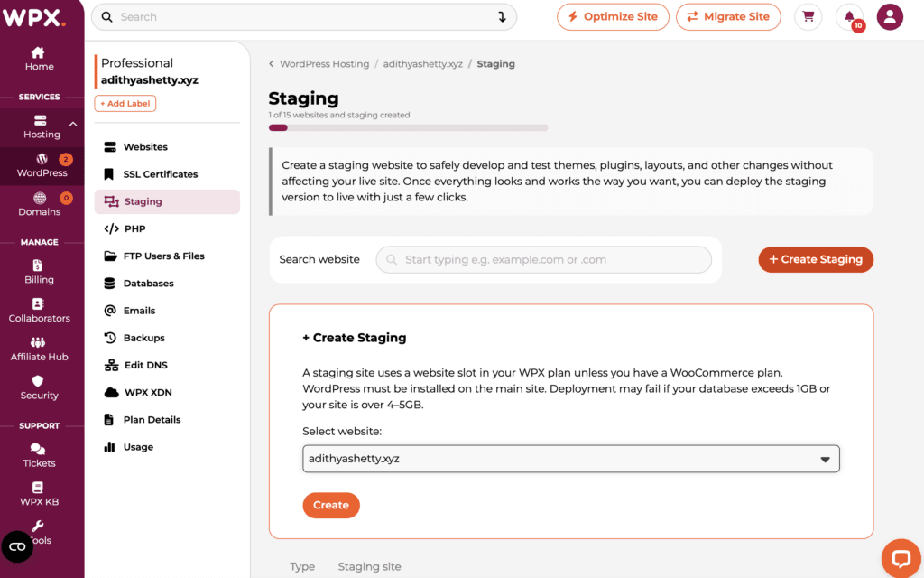Screen dimensions: 924x578
Task: Click the search magnifier icon
Action: [x=106, y=17]
